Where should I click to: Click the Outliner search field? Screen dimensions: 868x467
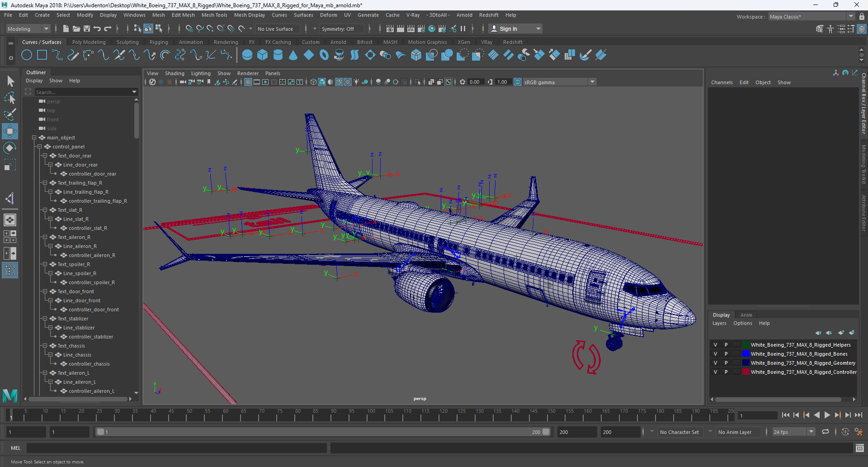tap(86, 92)
